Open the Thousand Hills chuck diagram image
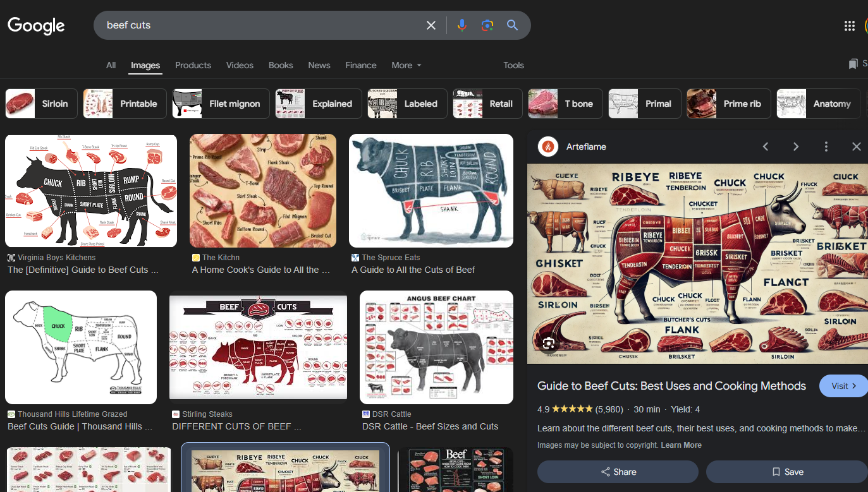868x492 pixels. tap(81, 347)
